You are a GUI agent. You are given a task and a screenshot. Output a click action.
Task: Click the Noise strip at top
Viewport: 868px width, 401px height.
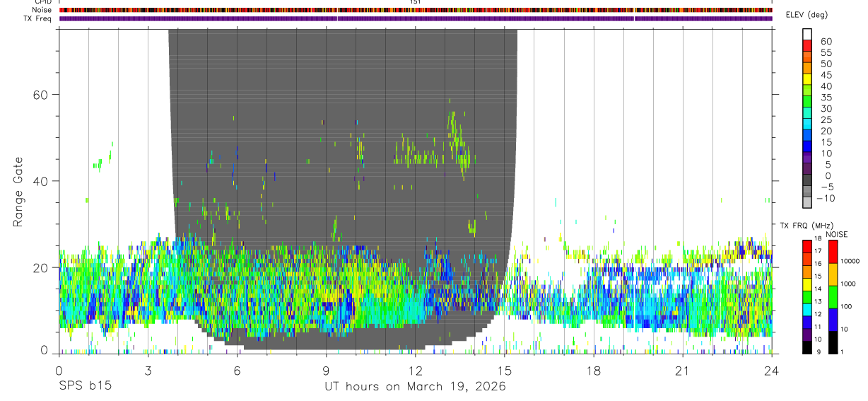point(416,10)
